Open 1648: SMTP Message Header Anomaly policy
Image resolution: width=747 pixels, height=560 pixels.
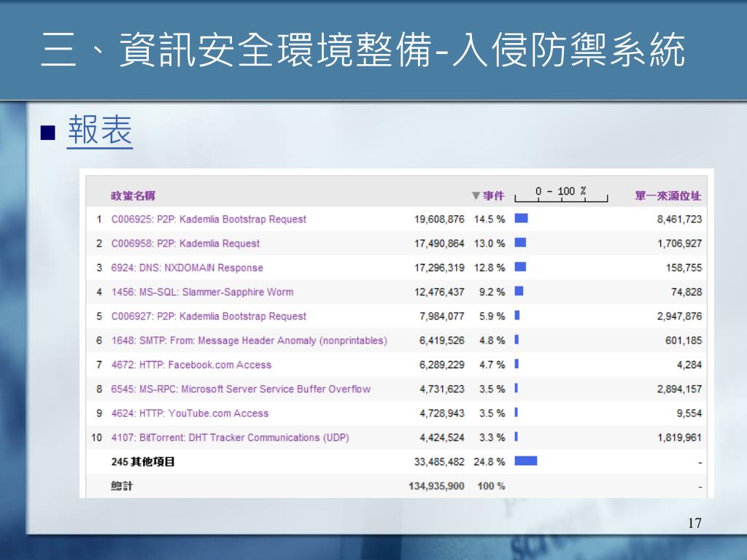[x=249, y=341]
